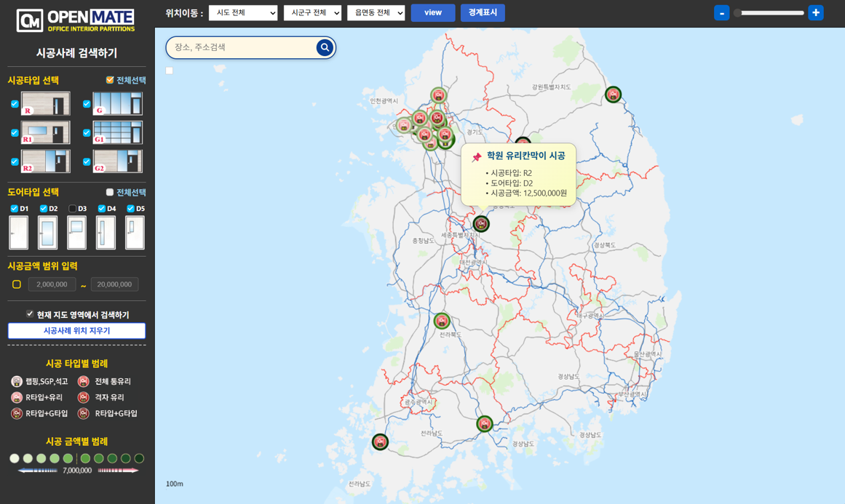Enable the D3 door type checkbox

tap(73, 209)
